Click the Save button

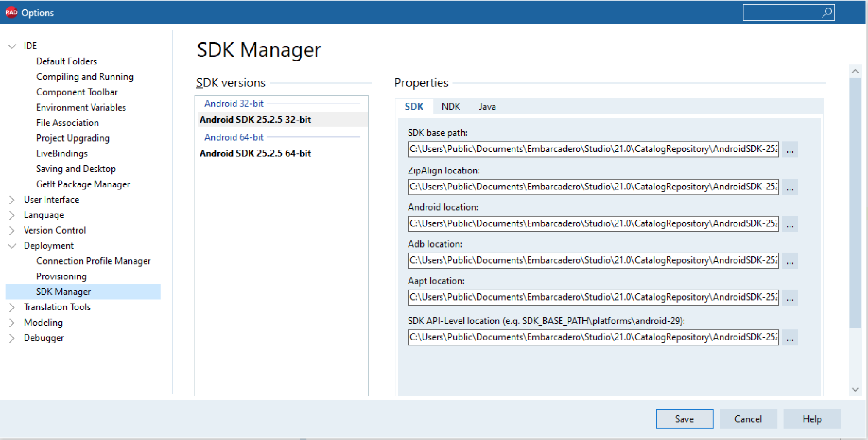(x=684, y=419)
